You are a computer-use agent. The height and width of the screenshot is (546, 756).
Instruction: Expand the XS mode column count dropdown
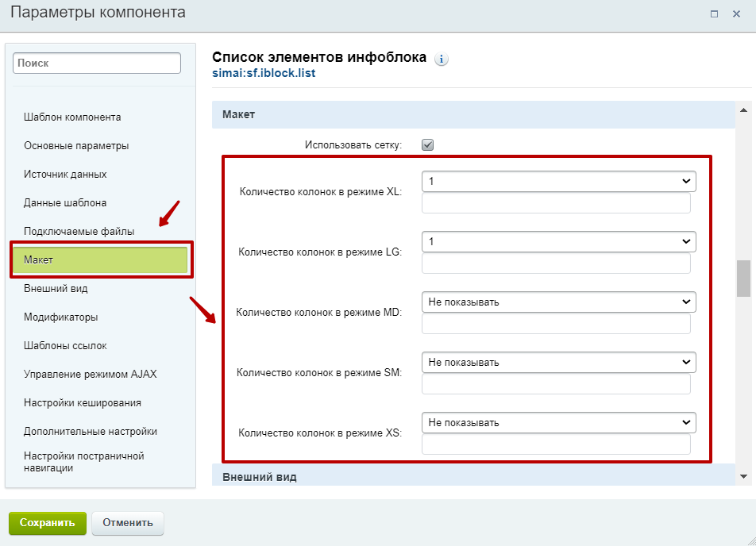[x=558, y=422]
